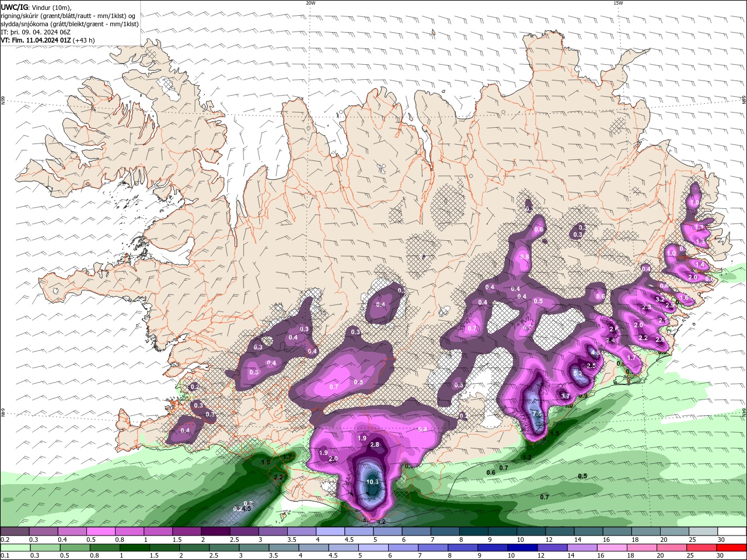Screen dimensions: 747x560
Task: Click the 7.2 value on the southeast glacier
Action: tap(537, 413)
